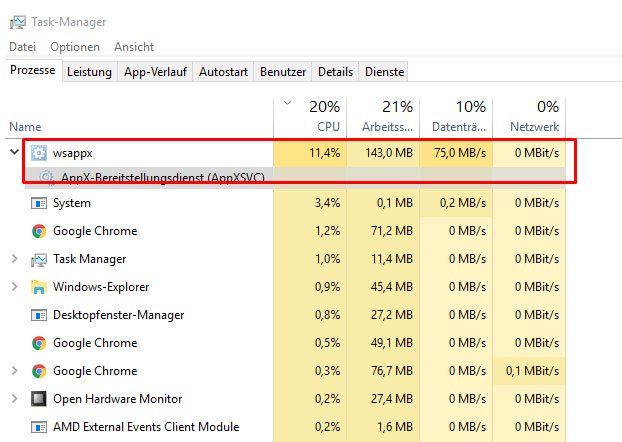This screenshot has height=442, width=622.
Task: Click the 1,6 MB memory value
Action: point(395,427)
